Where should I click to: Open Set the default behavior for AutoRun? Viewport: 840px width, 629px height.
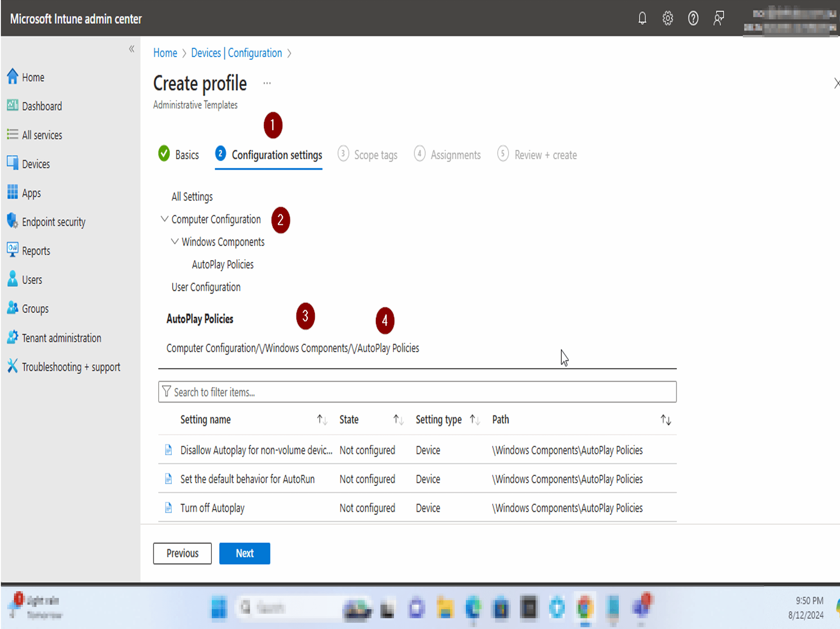tap(247, 479)
